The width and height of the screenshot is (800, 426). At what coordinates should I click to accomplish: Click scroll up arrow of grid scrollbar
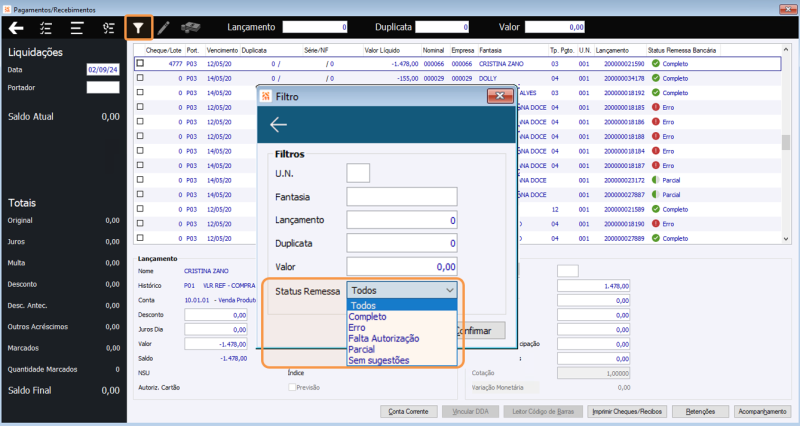[x=785, y=49]
